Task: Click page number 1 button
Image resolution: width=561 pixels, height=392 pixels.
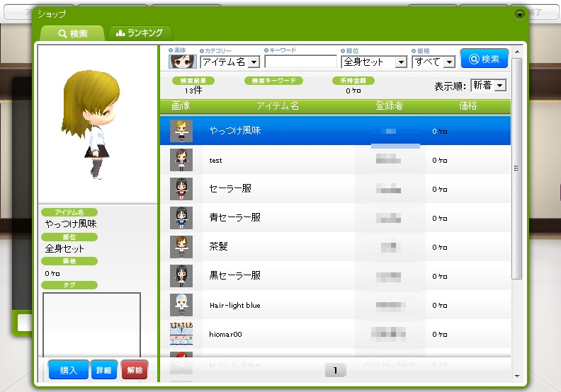Action: point(335,370)
